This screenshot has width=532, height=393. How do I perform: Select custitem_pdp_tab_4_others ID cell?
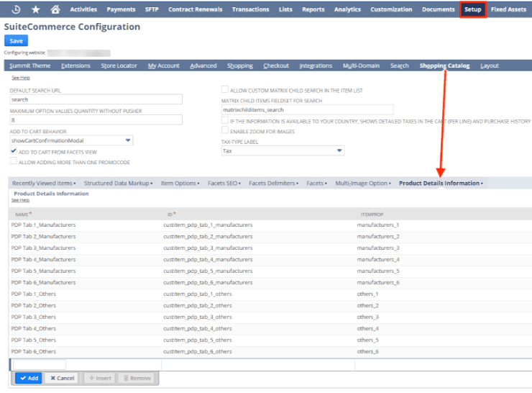[198, 328]
